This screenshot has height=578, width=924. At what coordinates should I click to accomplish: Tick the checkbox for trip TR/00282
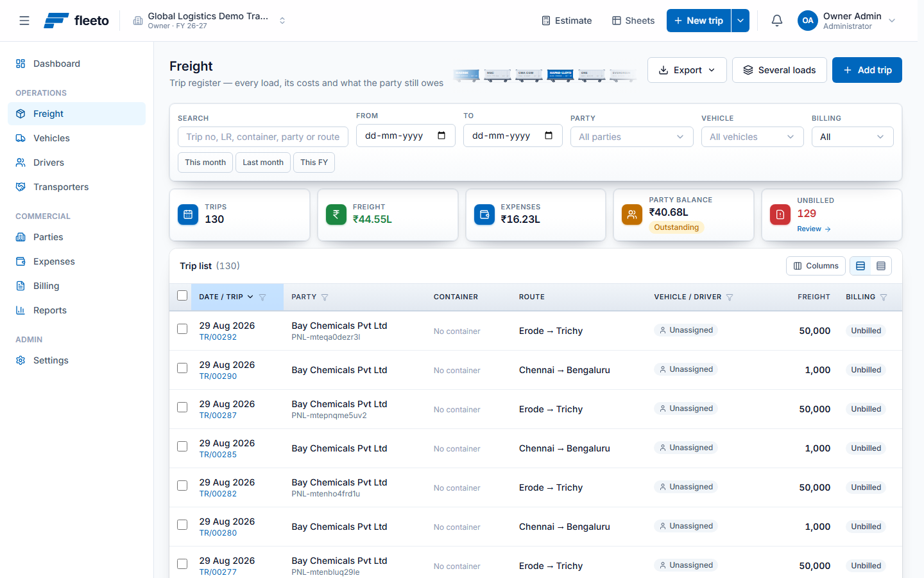(x=182, y=486)
